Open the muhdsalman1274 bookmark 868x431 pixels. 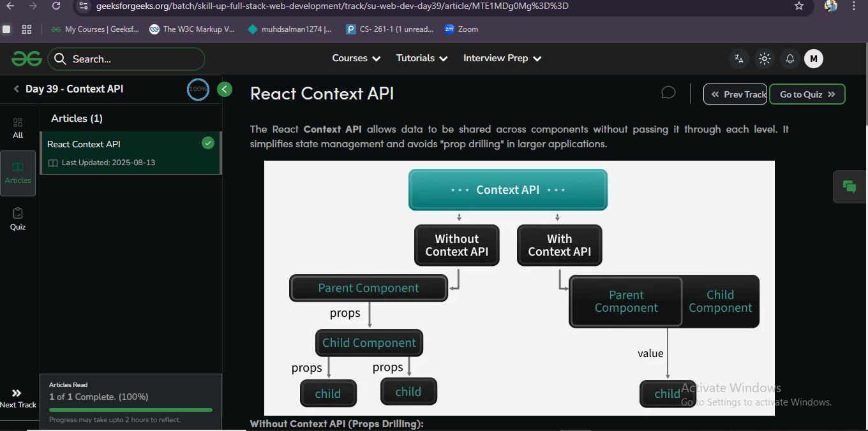click(290, 29)
